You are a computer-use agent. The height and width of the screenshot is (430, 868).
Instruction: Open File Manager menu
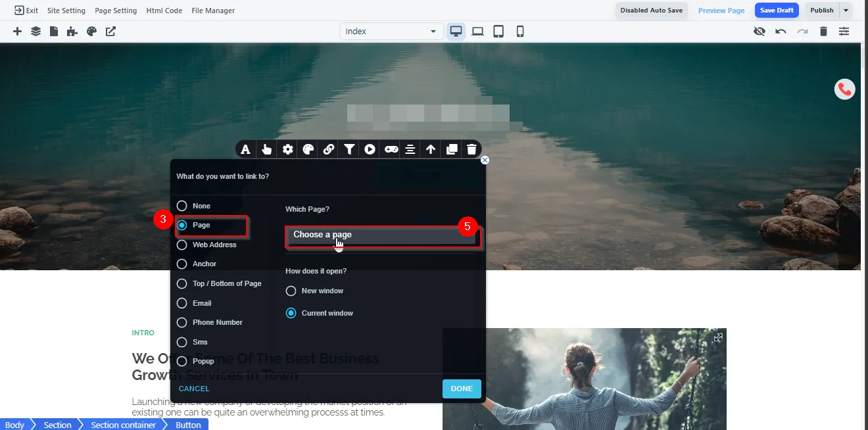tap(213, 11)
